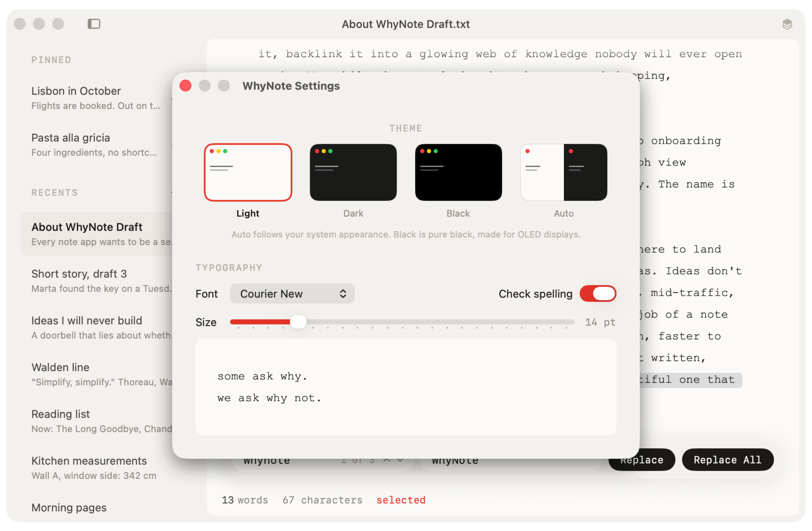The width and height of the screenshot is (812, 531).
Task: Open the Lisbon in October note
Action: 97,98
